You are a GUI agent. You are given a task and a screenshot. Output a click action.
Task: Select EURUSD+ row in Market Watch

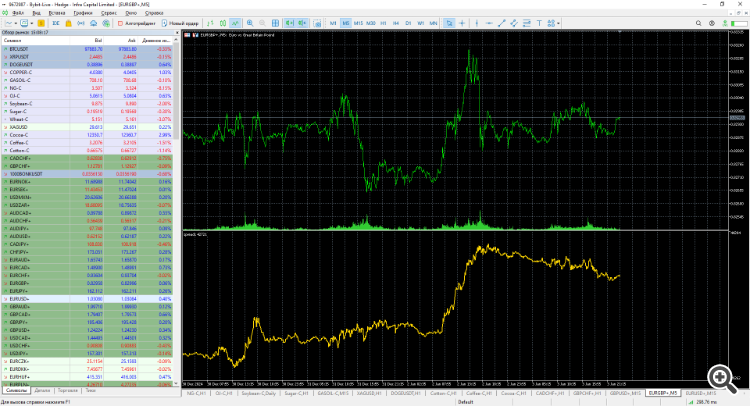coord(87,299)
